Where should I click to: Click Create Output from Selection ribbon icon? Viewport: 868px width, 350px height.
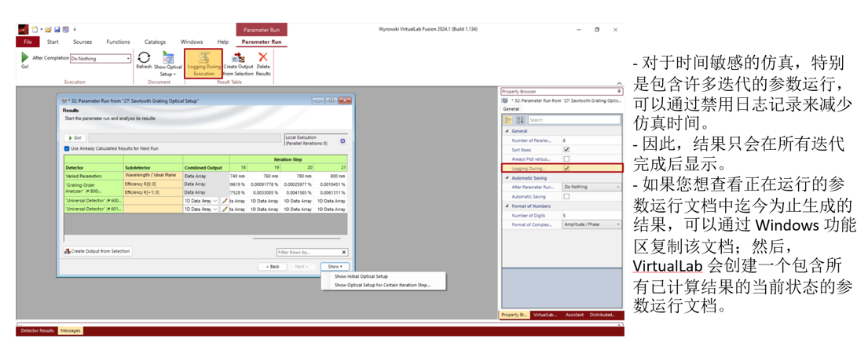pyautogui.click(x=239, y=58)
